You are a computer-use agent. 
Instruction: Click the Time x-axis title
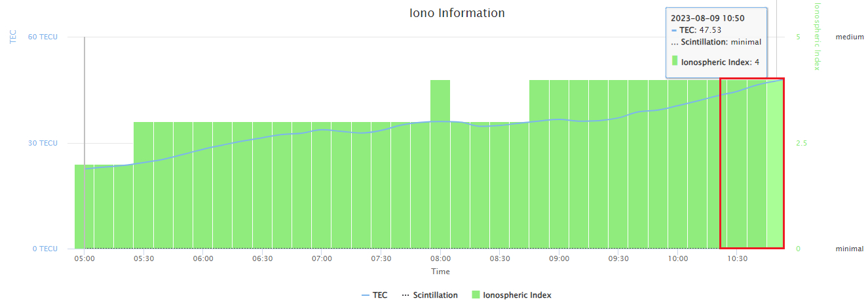[x=440, y=272]
